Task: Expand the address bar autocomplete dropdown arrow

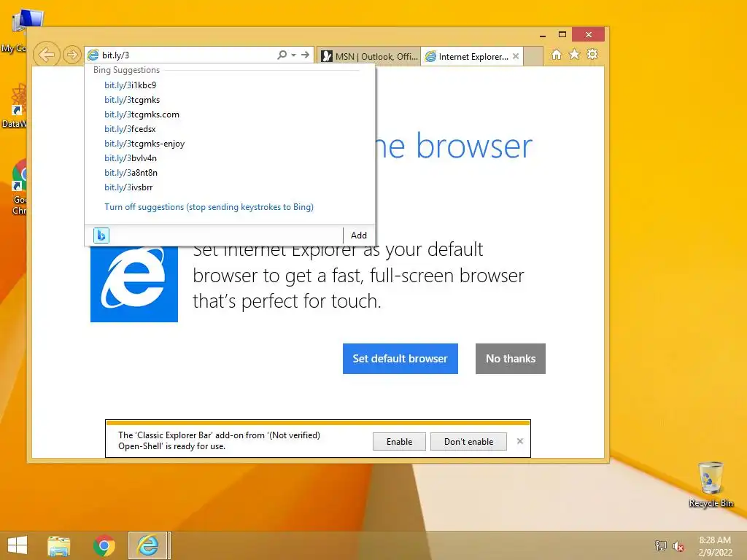Action: pyautogui.click(x=293, y=55)
